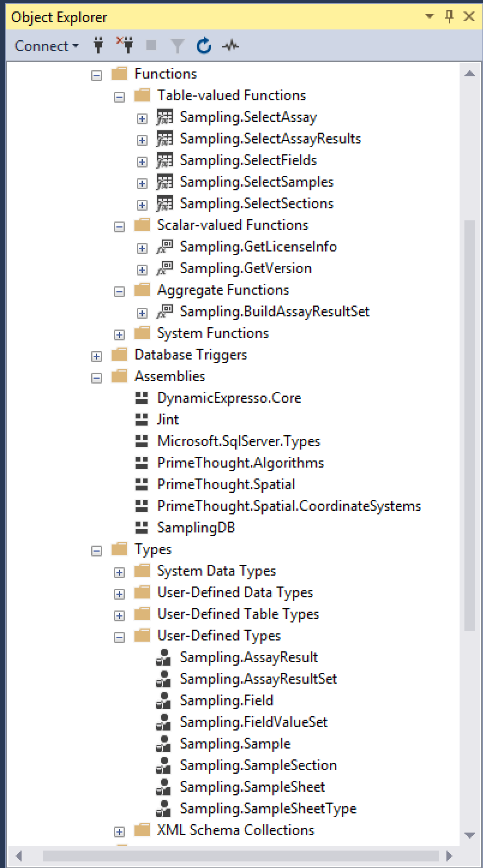This screenshot has height=868, width=483.
Task: Open the Object Explorer window options menu
Action: 428,16
